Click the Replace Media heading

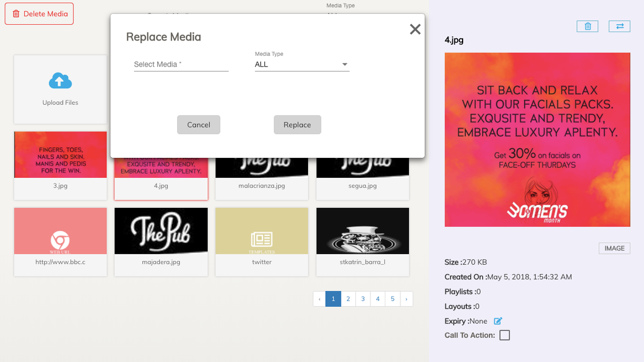point(164,37)
